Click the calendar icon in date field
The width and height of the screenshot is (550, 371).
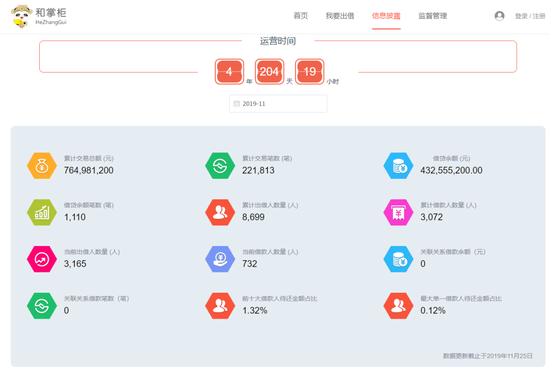(x=237, y=104)
